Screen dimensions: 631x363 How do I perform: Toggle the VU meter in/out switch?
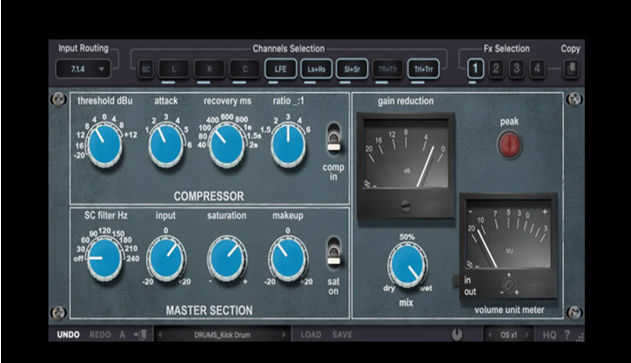[457, 280]
